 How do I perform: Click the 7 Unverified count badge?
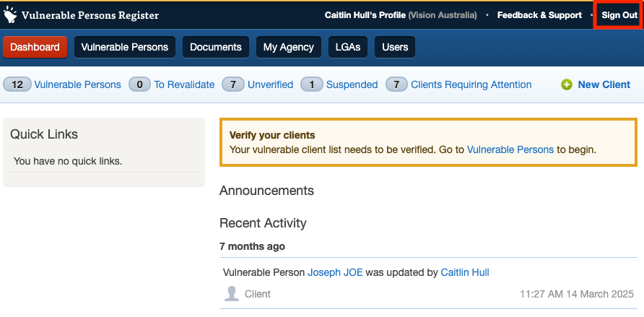(232, 84)
